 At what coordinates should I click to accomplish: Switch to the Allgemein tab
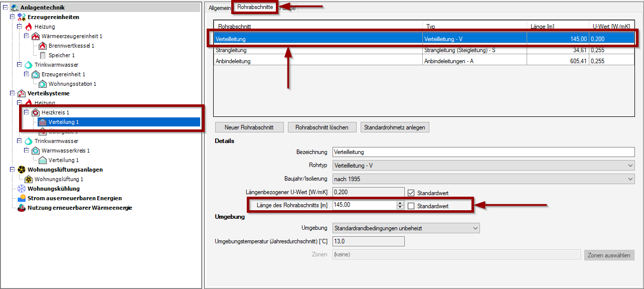click(219, 8)
